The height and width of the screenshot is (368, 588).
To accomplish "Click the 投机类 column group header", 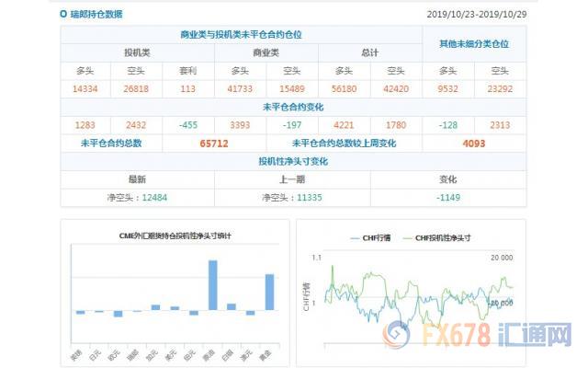I will [137, 52].
